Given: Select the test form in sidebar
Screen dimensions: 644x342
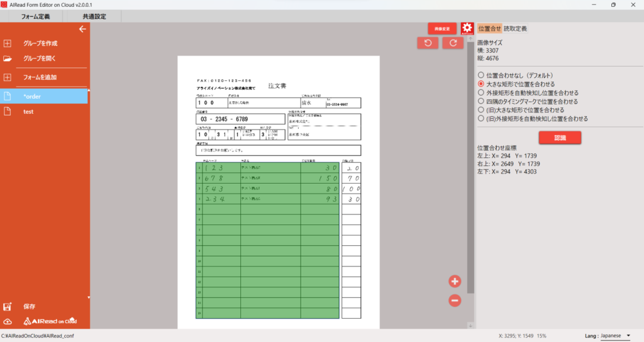Looking at the screenshot, I should pyautogui.click(x=28, y=111).
